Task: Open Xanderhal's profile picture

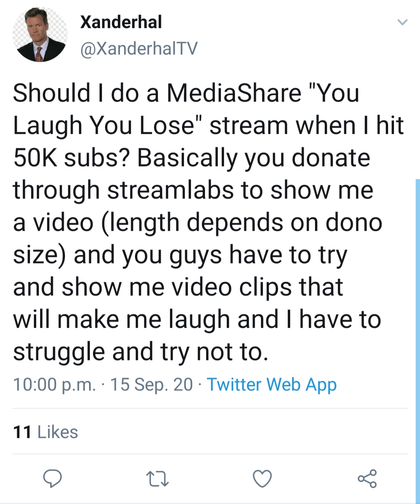Action: pos(40,34)
